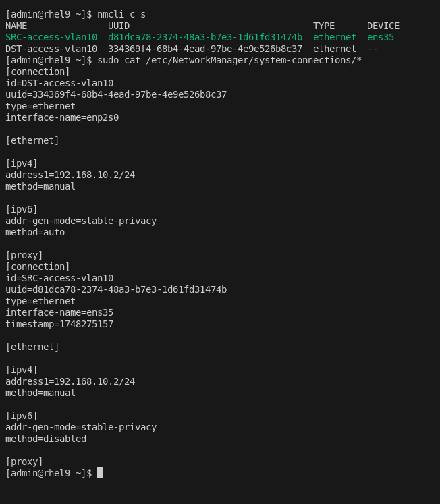Image resolution: width=440 pixels, height=504 pixels.
Task: Click the id=DST-access-vlan10 line
Action: pos(59,83)
